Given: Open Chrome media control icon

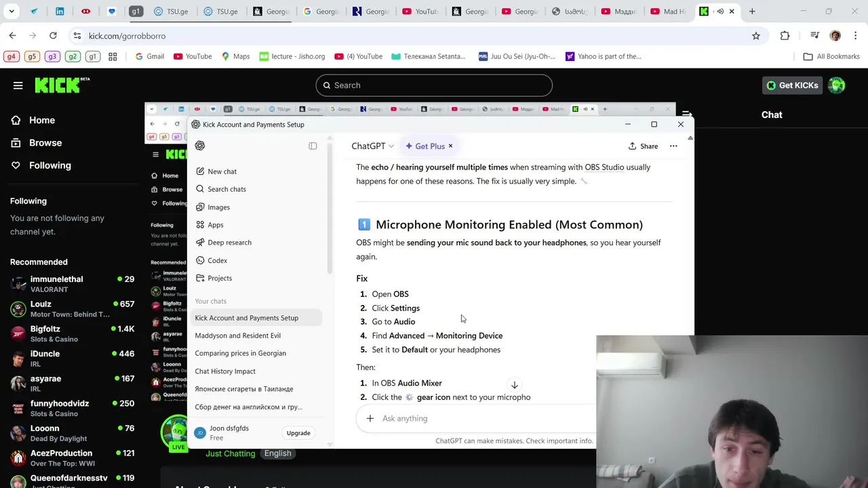Looking at the screenshot, I should coord(815,36).
